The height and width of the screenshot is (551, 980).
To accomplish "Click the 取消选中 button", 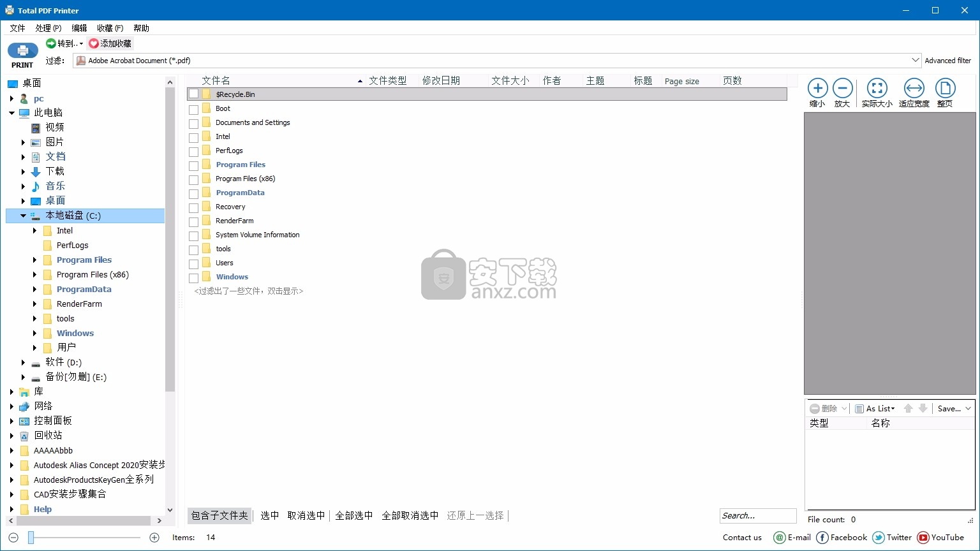I will (x=306, y=515).
